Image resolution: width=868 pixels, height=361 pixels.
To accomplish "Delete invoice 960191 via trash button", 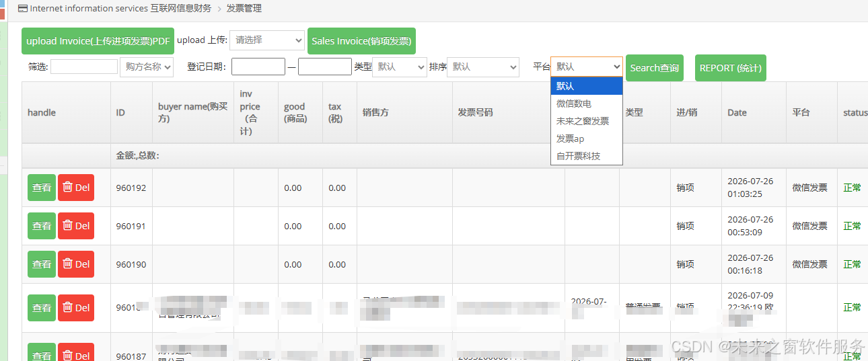I will (x=76, y=226).
